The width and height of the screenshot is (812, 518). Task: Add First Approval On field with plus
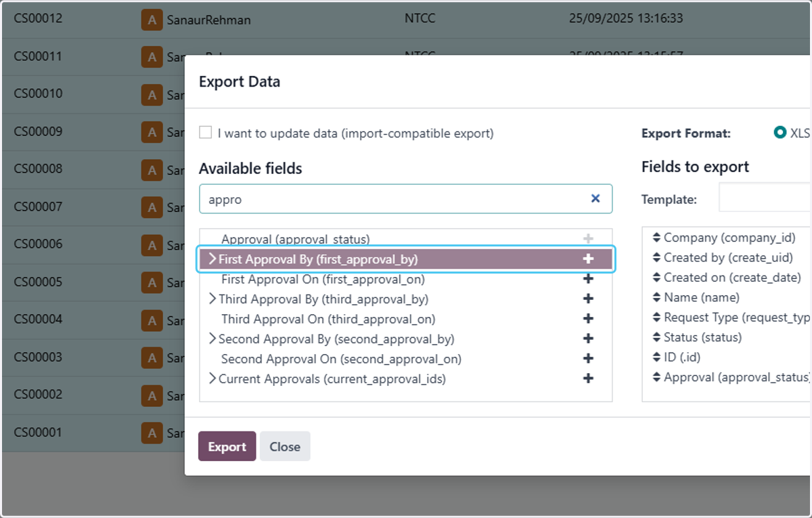(588, 278)
